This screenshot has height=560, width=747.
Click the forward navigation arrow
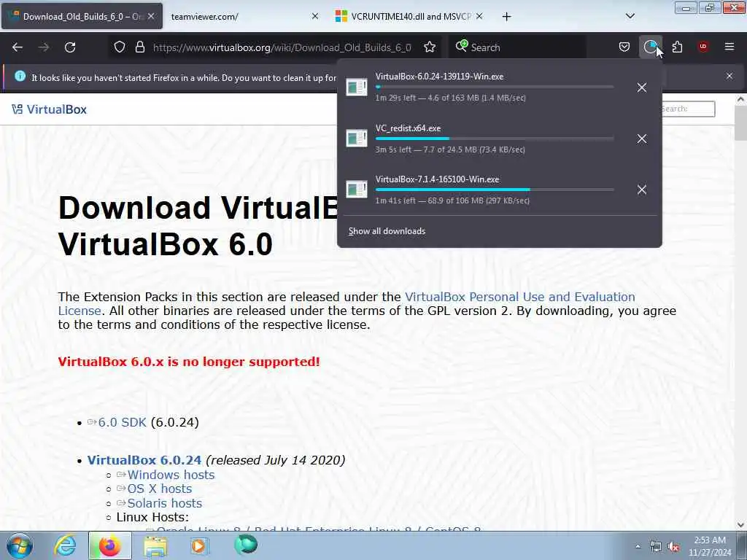(44, 47)
